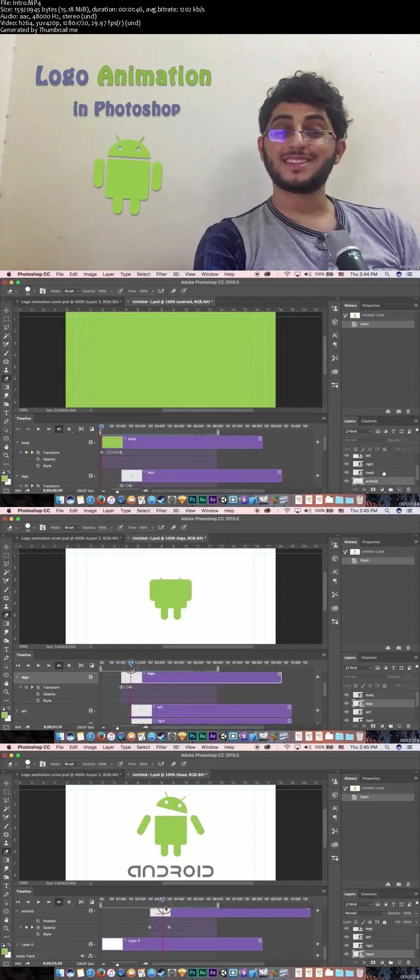This screenshot has height=980, width=420.
Task: Click the Open history state in the 00:00:44 frame
Action: click(379, 324)
